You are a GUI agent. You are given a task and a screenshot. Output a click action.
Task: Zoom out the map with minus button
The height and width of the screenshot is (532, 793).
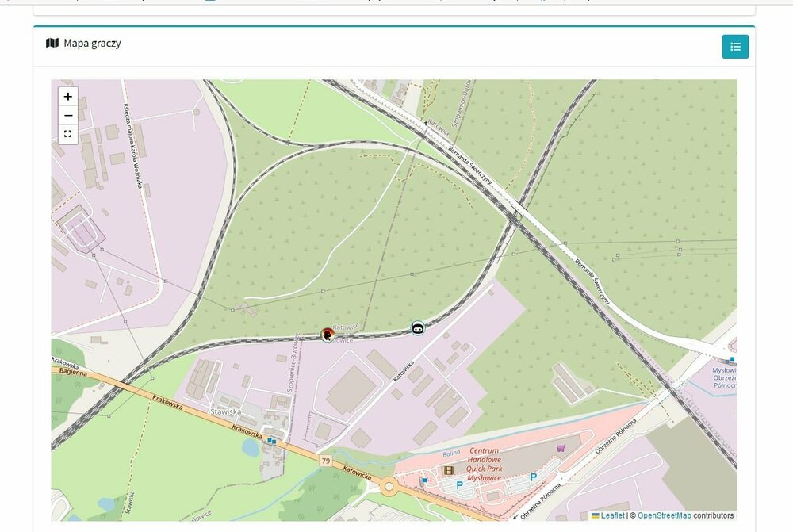[x=67, y=115]
